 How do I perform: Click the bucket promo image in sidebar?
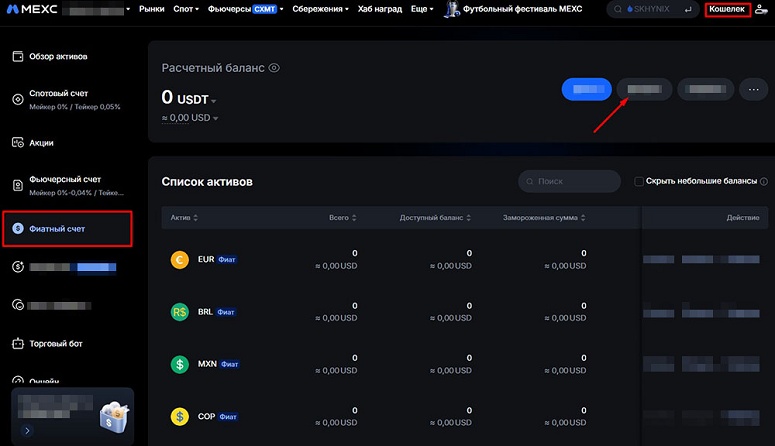[x=114, y=416]
